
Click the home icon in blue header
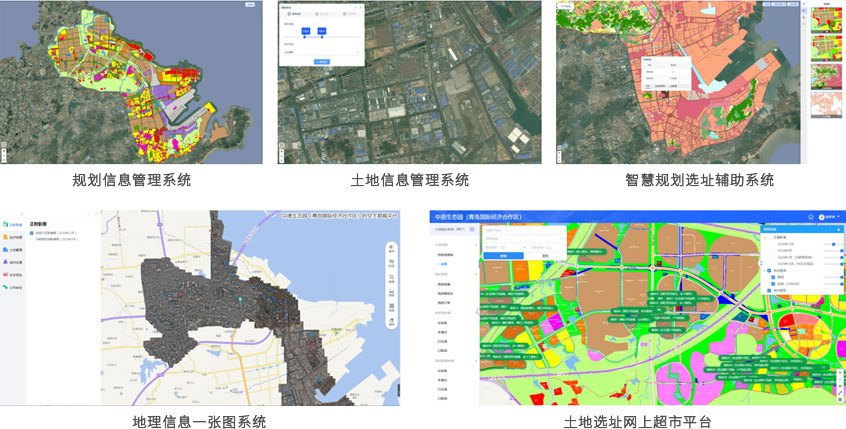point(811,216)
